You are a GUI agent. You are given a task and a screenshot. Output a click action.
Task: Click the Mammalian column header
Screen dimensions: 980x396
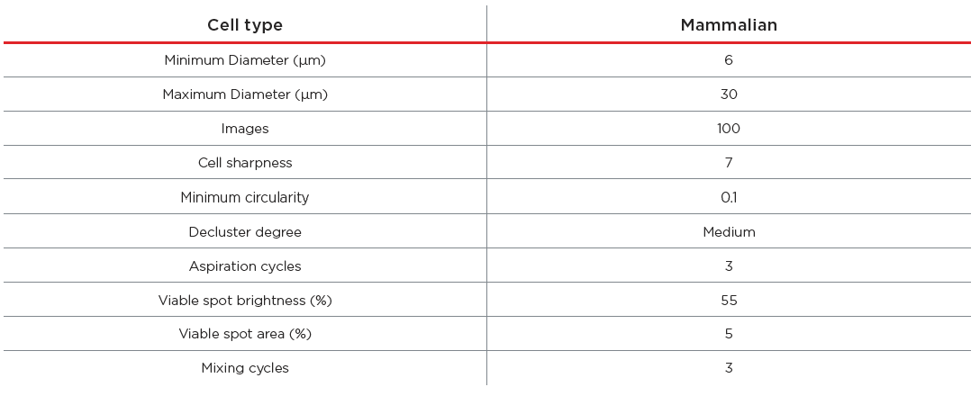[729, 25]
